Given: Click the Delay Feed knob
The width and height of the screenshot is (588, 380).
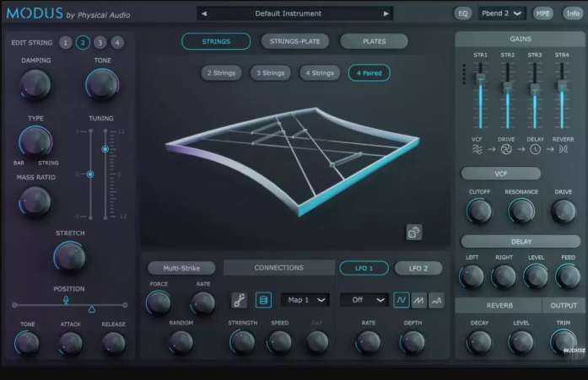Looking at the screenshot, I should point(568,276).
